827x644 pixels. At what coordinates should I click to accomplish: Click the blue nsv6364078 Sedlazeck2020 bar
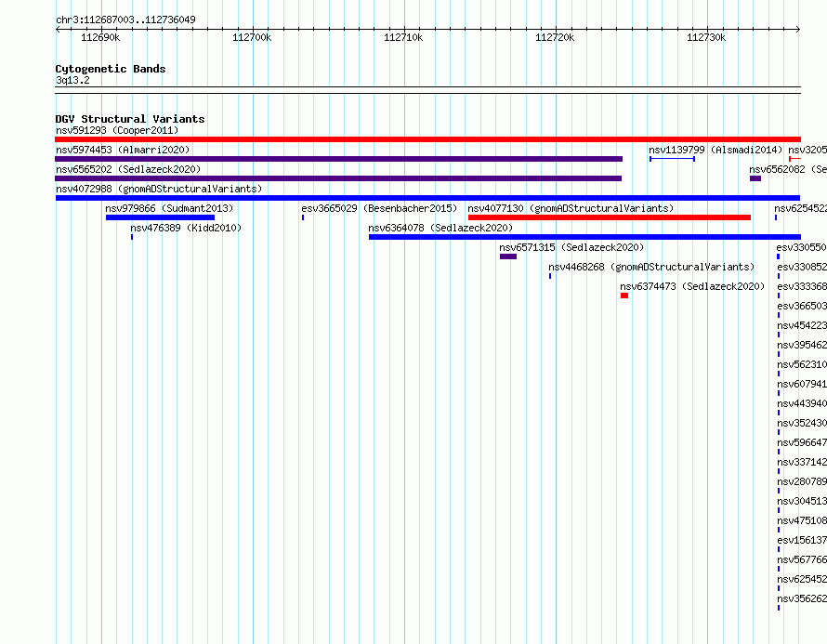coord(584,237)
